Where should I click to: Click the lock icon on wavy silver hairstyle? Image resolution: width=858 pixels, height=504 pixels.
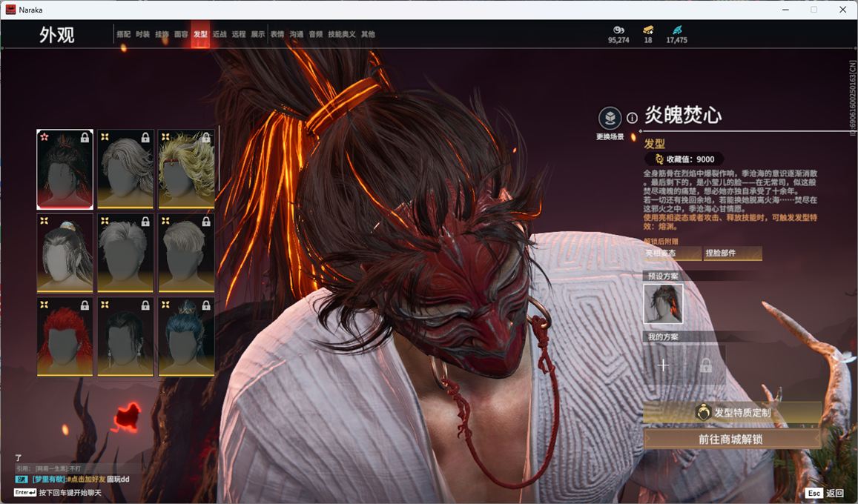(145, 138)
